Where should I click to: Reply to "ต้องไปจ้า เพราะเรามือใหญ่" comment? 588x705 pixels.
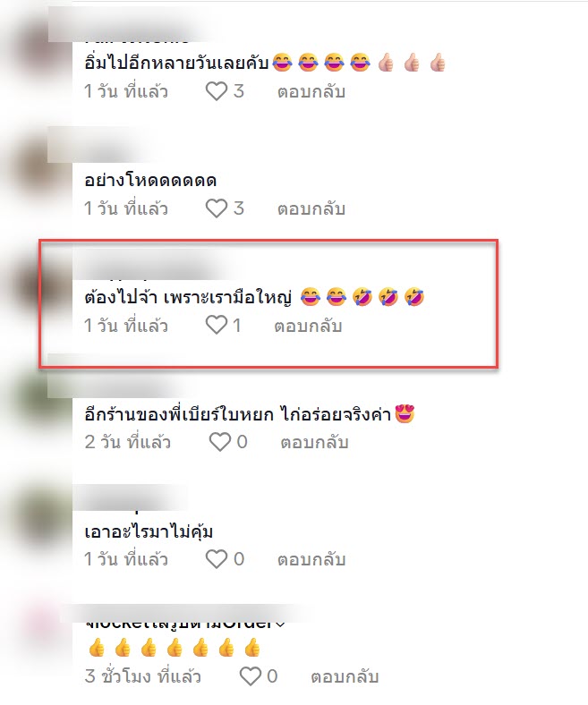pyautogui.click(x=308, y=326)
